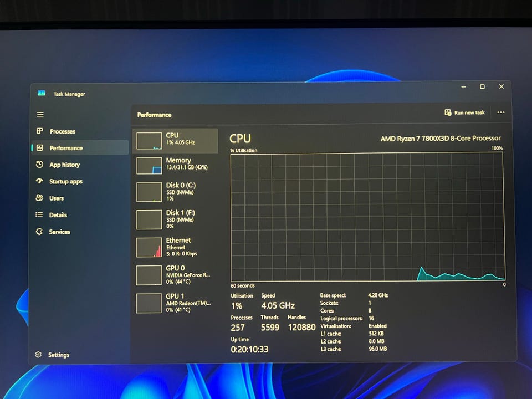Click the L2 cache 8.0 MB value
This screenshot has width=532, height=399.
click(x=376, y=341)
